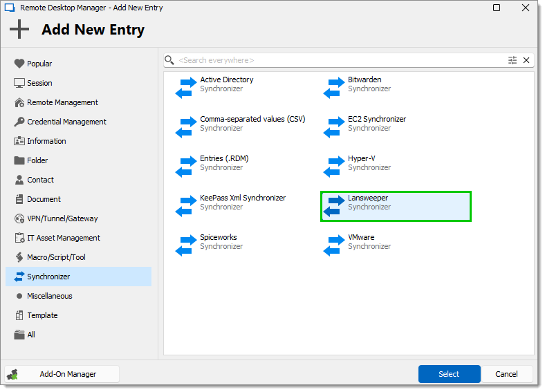This screenshot has height=392, width=545.
Task: Click the Template icon
Action: (19, 315)
